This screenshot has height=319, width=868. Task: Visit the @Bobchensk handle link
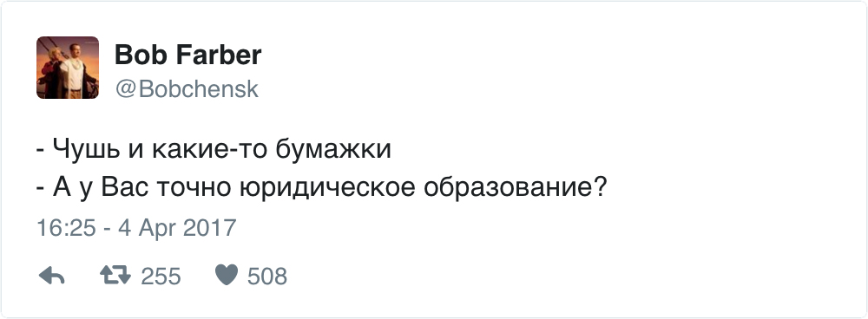(x=187, y=89)
